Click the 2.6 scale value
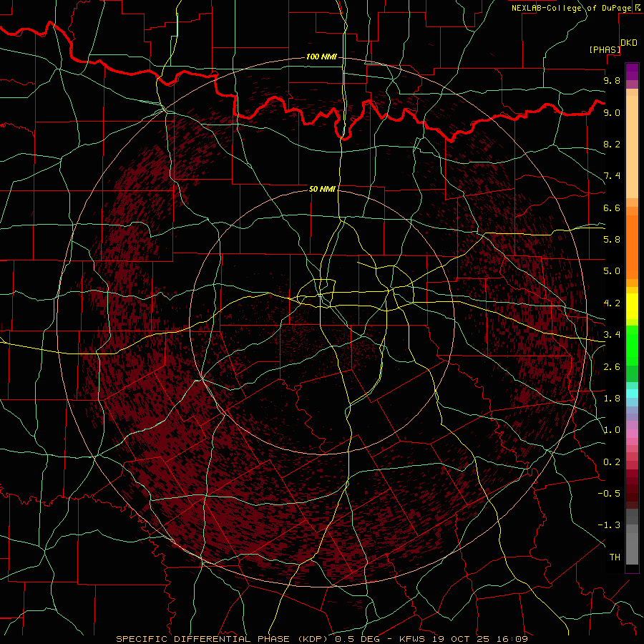This screenshot has width=644, height=644. [612, 367]
